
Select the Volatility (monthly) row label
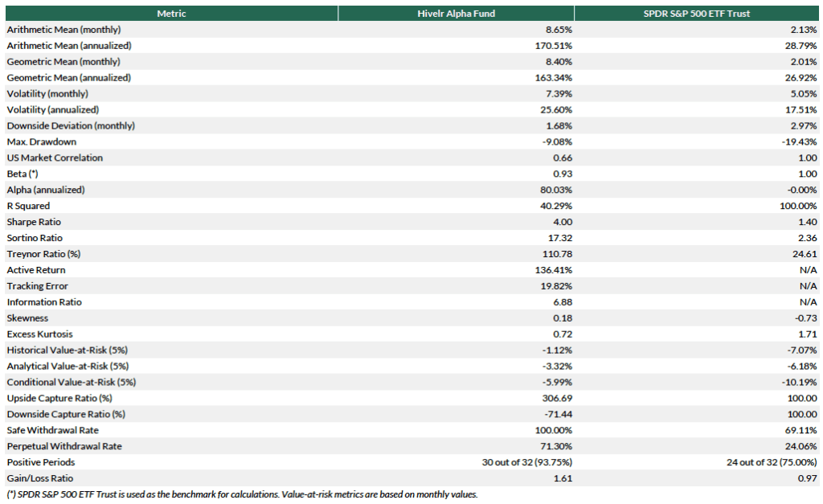(47, 94)
